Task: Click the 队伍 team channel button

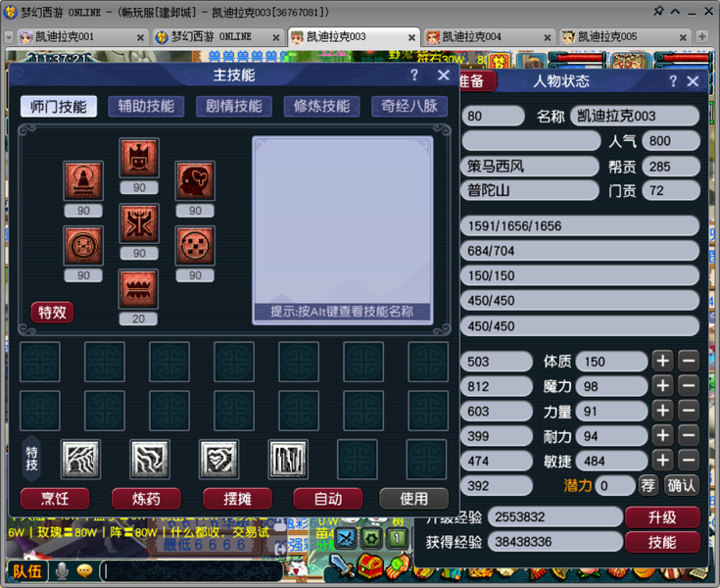Action: (x=26, y=571)
